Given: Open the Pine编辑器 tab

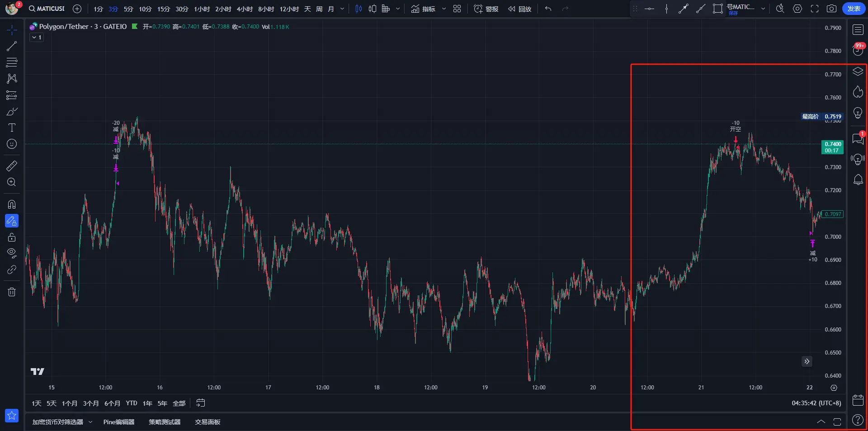Looking at the screenshot, I should 119,422.
